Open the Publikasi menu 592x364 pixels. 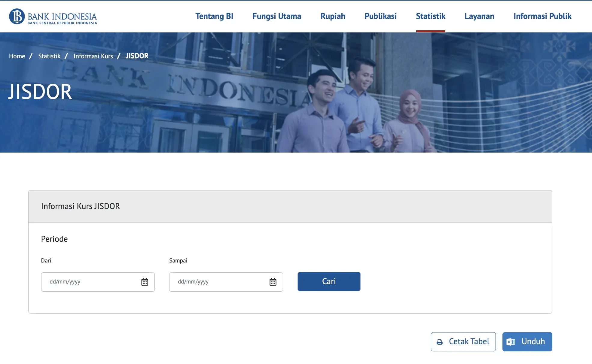(x=380, y=16)
